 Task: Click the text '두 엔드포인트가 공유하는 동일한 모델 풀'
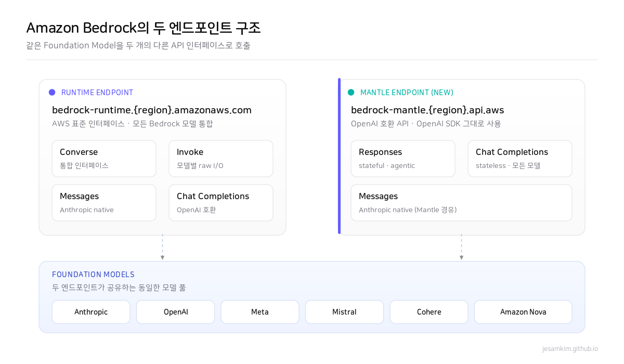tap(119, 288)
